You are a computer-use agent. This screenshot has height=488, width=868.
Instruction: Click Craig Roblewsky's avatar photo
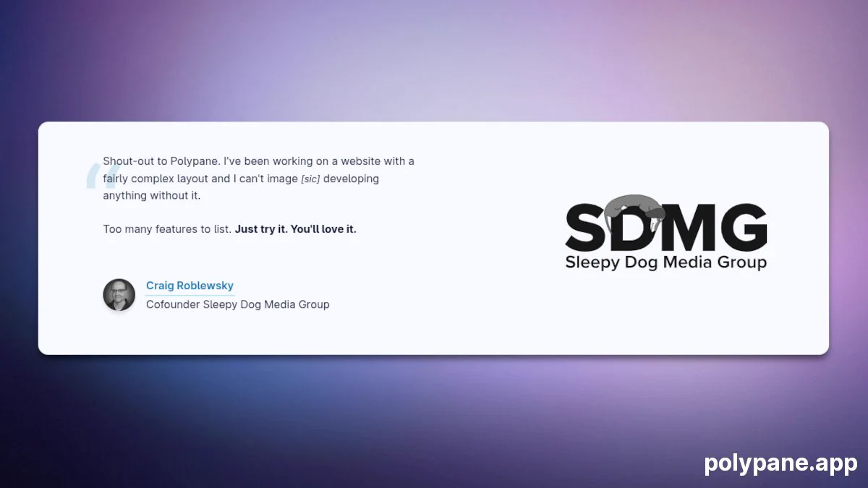(119, 295)
